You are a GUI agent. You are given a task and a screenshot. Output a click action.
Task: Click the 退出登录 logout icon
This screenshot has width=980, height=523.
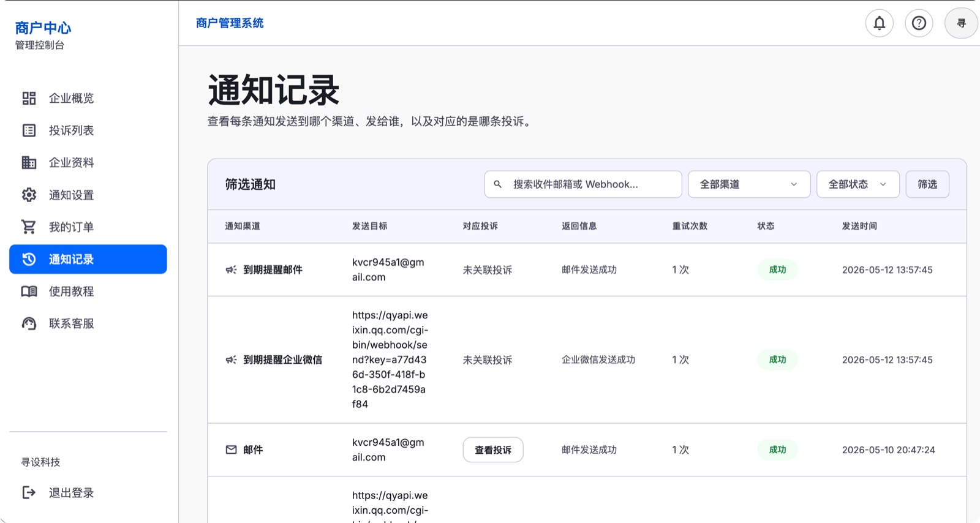coord(29,492)
